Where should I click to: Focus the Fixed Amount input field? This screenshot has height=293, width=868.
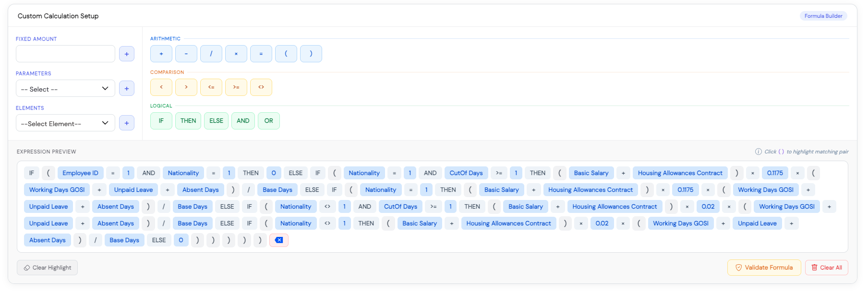click(x=65, y=54)
